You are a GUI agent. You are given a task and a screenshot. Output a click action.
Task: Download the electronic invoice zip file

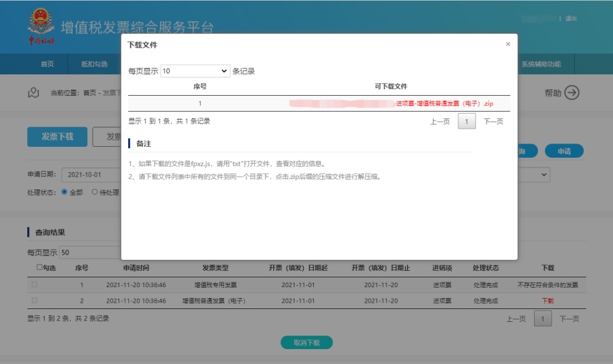[x=445, y=103]
